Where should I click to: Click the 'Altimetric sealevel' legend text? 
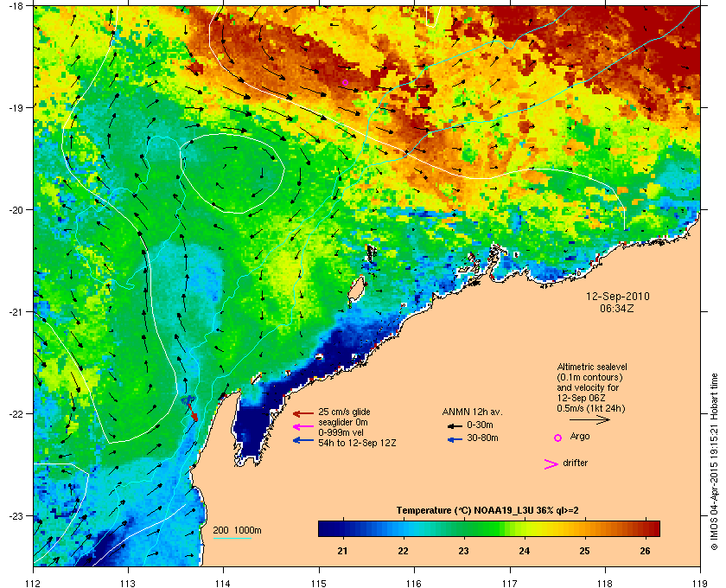pos(592,367)
